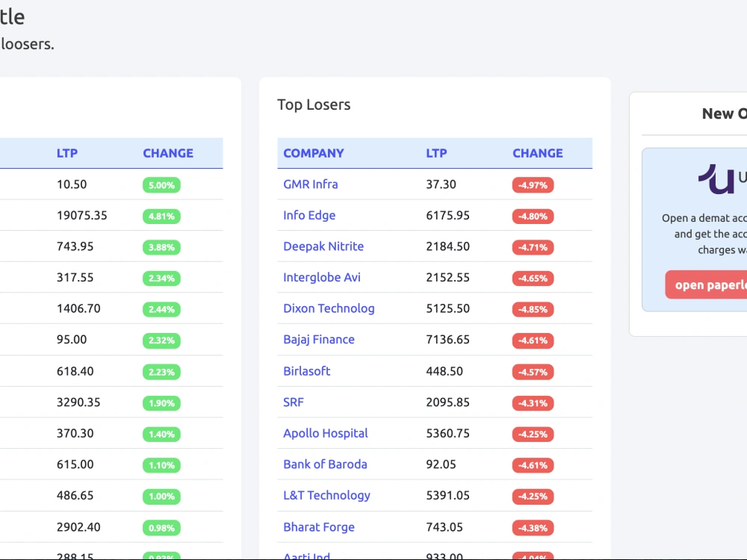Click the 2.34% gain badge

161,278
